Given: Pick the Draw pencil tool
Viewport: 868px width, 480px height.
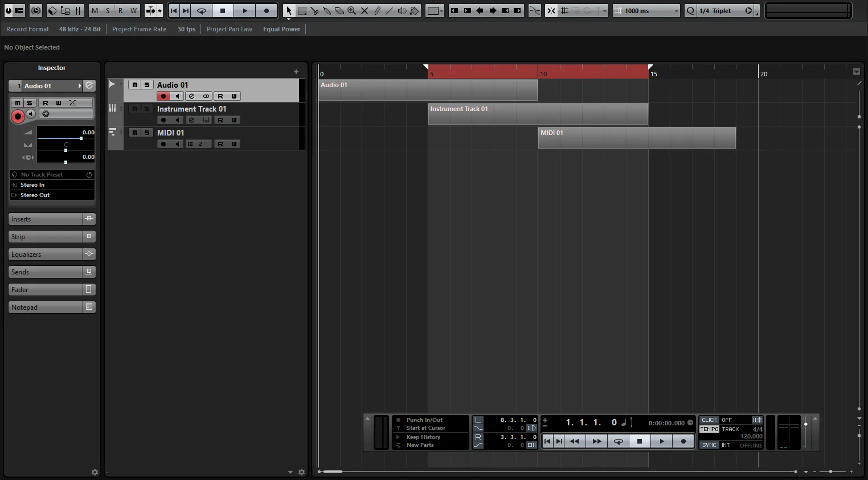Looking at the screenshot, I should (x=377, y=11).
